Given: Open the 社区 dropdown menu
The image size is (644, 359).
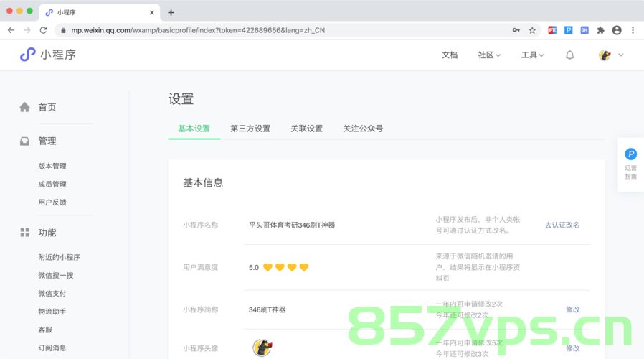Looking at the screenshot, I should [x=489, y=55].
